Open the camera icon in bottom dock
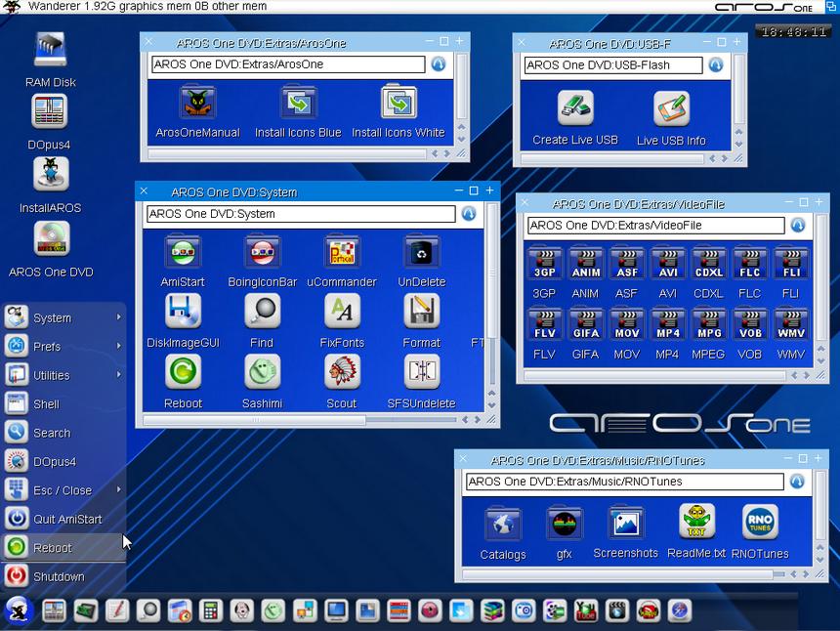 [x=524, y=610]
